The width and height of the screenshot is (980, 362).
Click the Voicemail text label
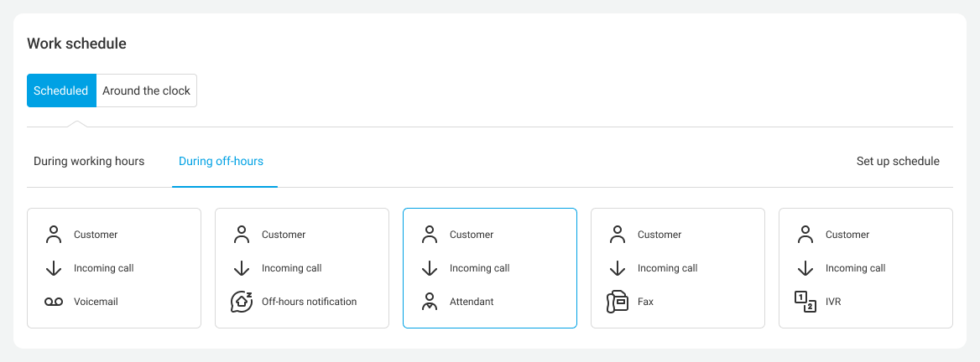point(96,302)
